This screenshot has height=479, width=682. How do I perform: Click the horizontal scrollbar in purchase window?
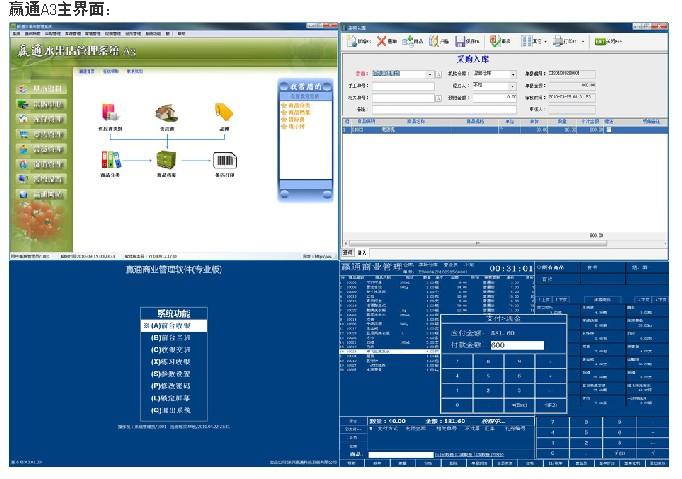coord(478,244)
